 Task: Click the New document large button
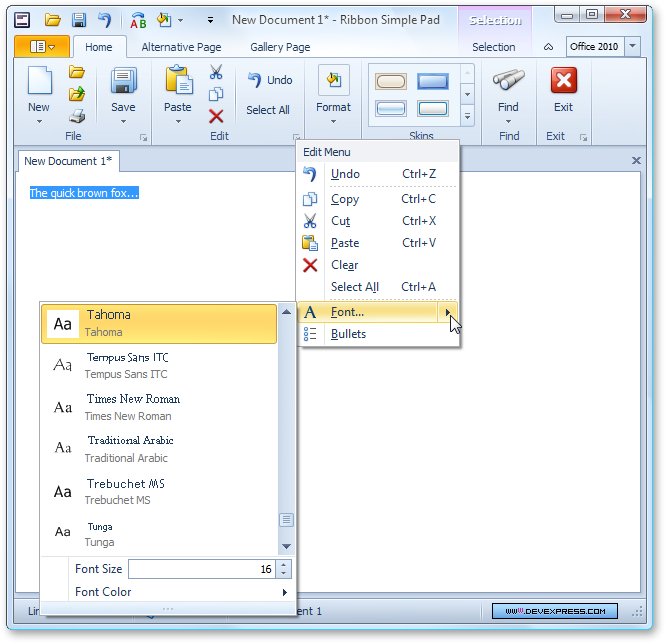click(39, 94)
